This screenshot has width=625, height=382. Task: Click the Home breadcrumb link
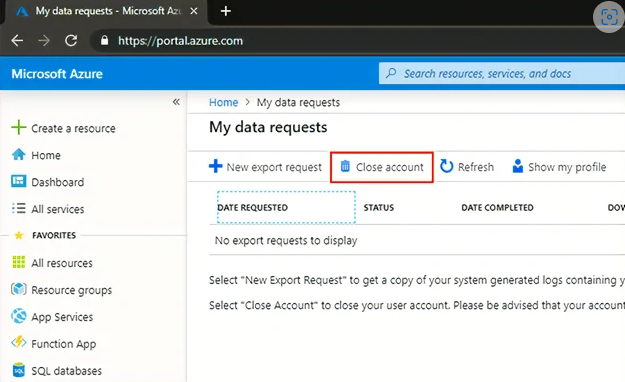point(223,102)
